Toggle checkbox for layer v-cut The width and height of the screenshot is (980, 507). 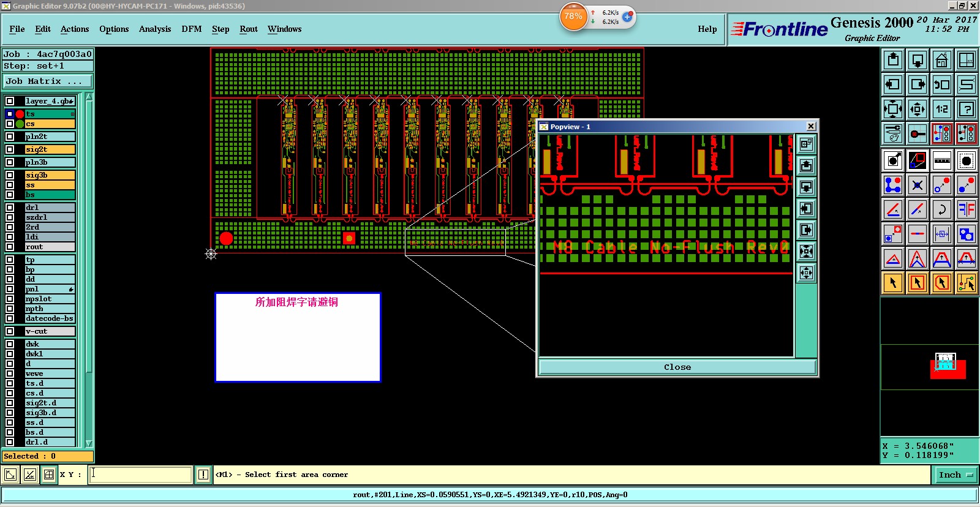click(10, 331)
